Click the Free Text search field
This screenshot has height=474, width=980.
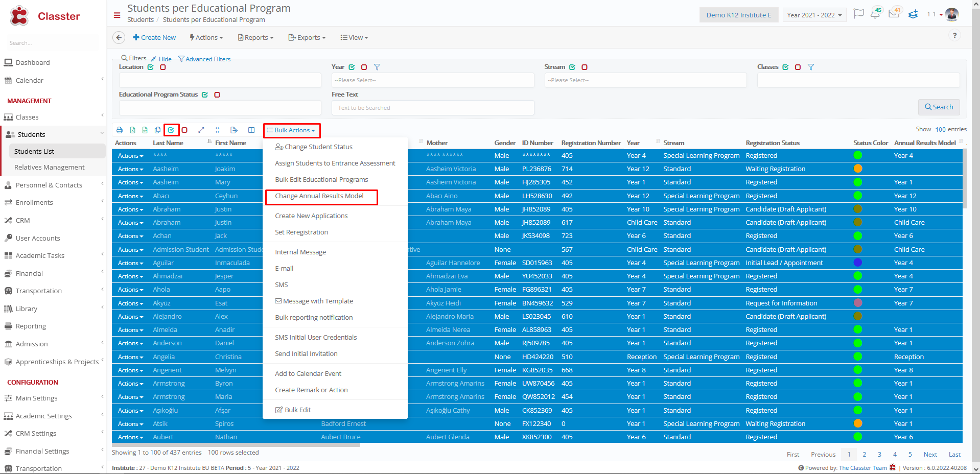click(433, 108)
